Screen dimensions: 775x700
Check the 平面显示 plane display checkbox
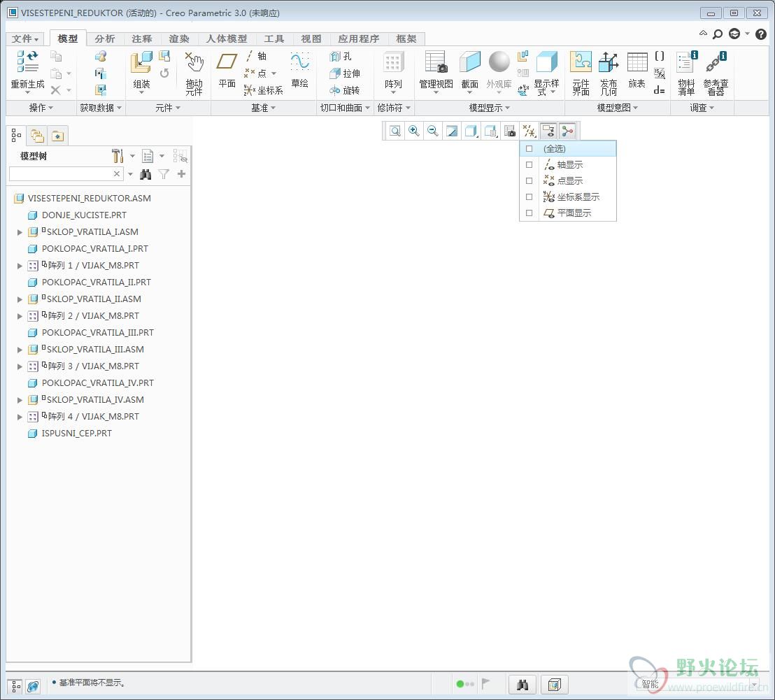click(x=529, y=213)
